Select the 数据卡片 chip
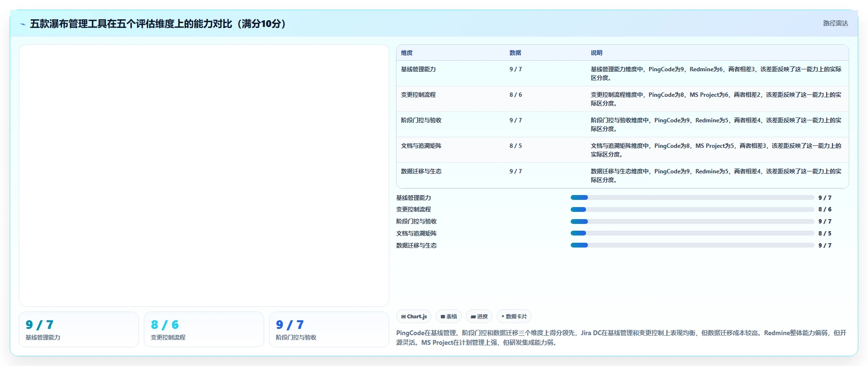 pos(514,316)
